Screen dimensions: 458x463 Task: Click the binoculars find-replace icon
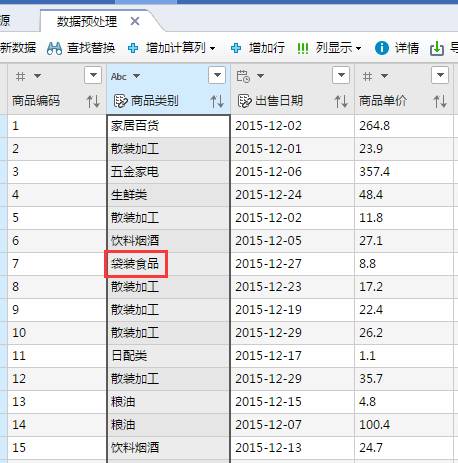click(54, 49)
